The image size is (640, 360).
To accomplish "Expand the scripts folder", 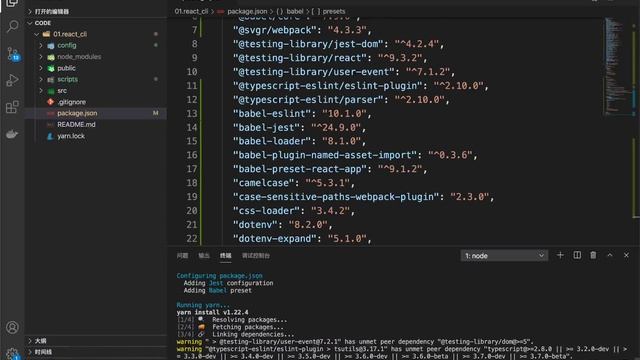I will pos(41,79).
